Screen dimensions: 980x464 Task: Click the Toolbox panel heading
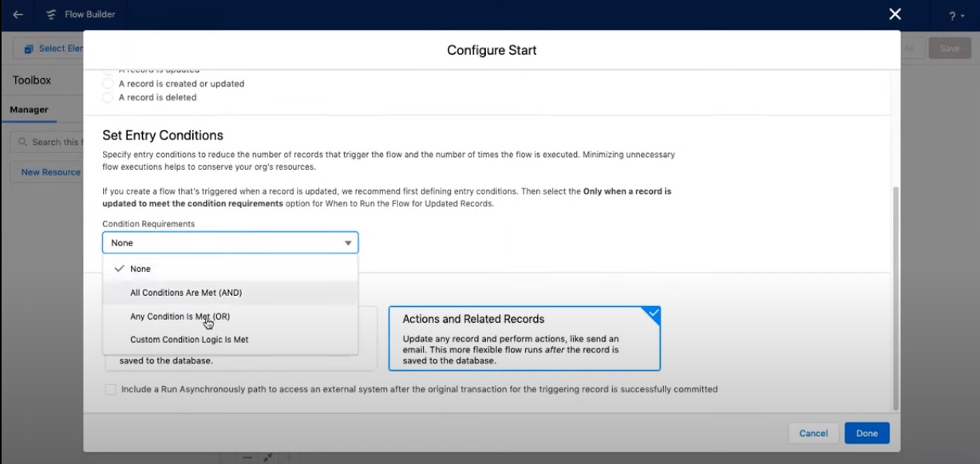pyautogui.click(x=32, y=81)
